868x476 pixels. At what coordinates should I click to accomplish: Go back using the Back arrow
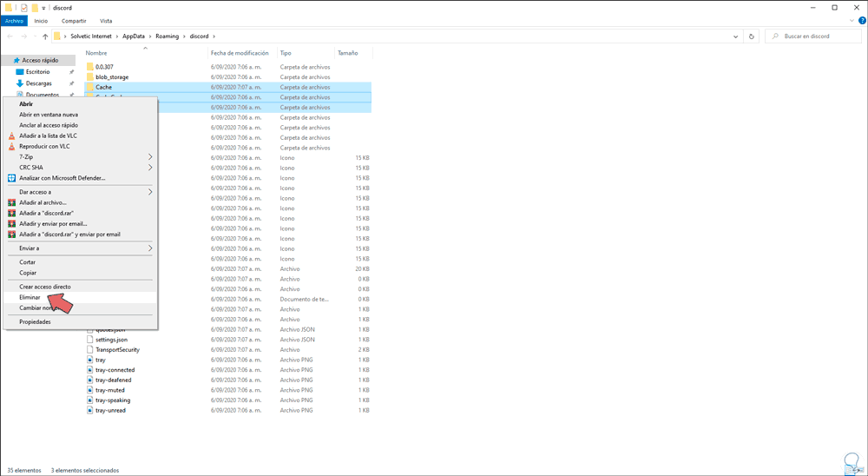[10, 36]
